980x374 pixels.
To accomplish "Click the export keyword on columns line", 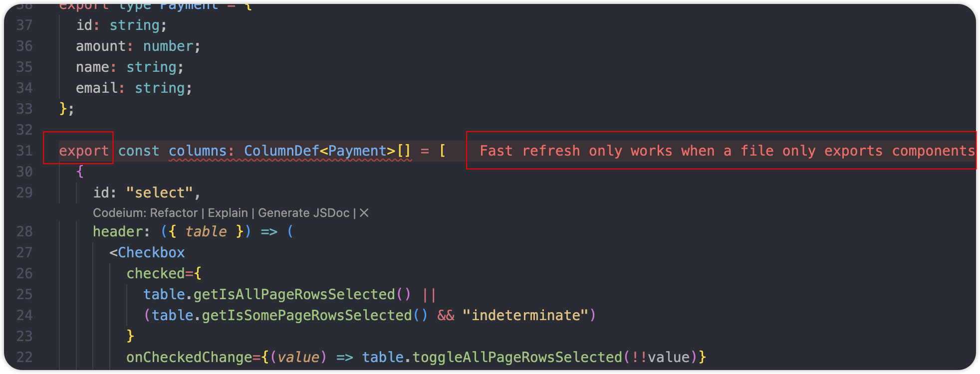I will 83,151.
